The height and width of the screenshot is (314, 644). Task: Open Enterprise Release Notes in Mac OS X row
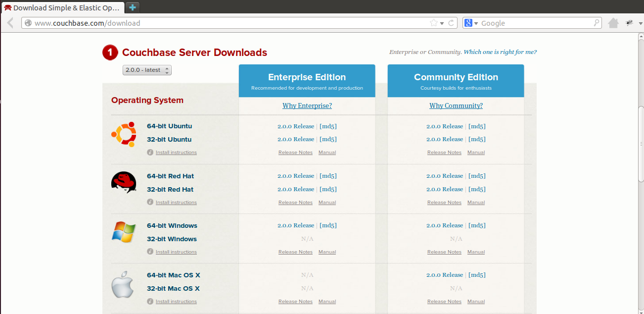tap(295, 302)
